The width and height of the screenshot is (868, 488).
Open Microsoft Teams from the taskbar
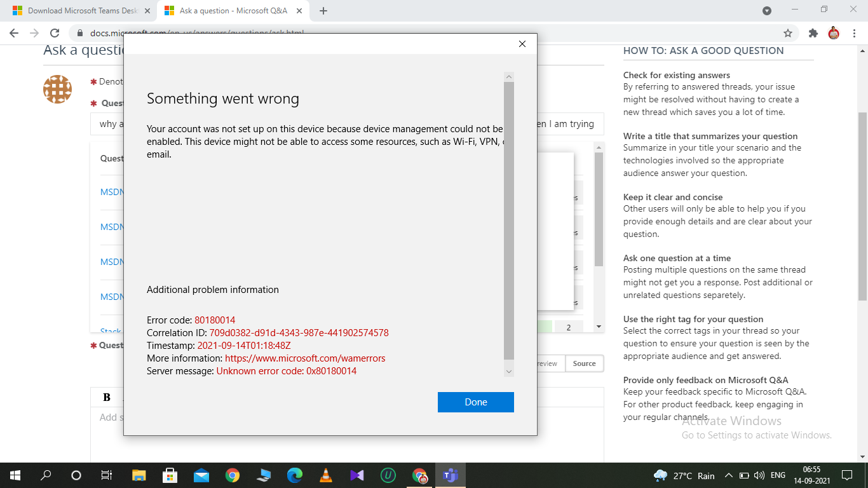451,475
